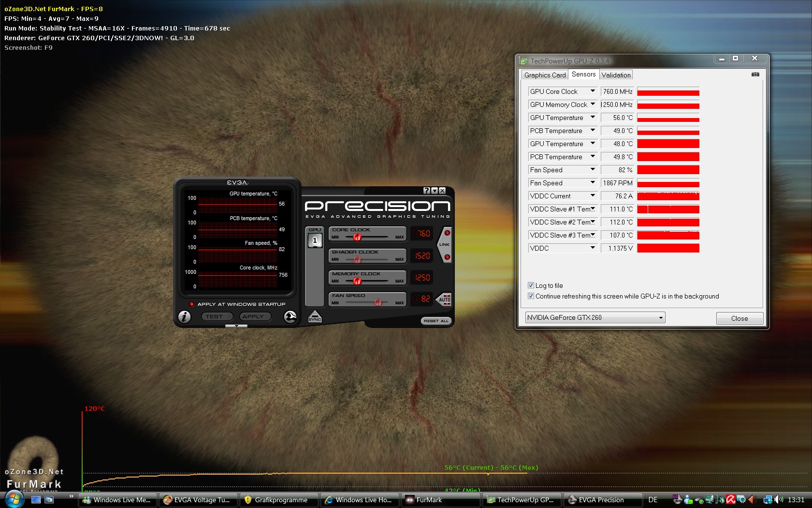Viewport: 812px width, 508px height.
Task: Switch to Grafikprogramme taskbar window
Action: tap(279, 500)
